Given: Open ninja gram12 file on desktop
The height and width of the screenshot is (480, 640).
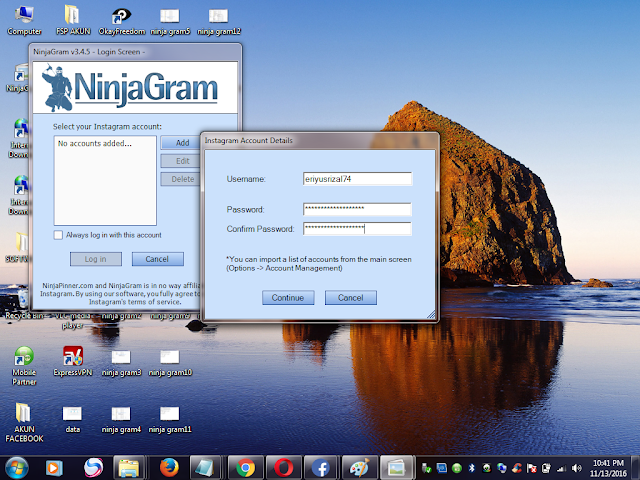Looking at the screenshot, I should 219,20.
